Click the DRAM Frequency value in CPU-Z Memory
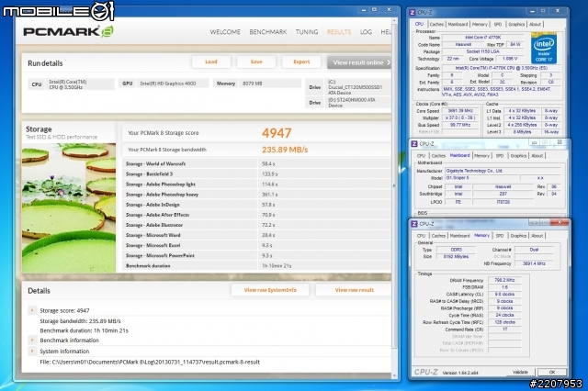 coord(504,280)
